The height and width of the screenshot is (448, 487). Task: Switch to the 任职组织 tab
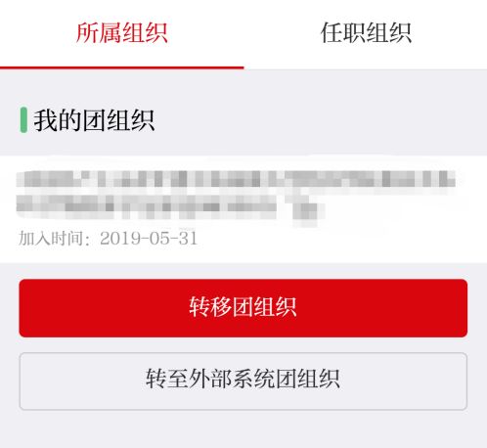(366, 33)
